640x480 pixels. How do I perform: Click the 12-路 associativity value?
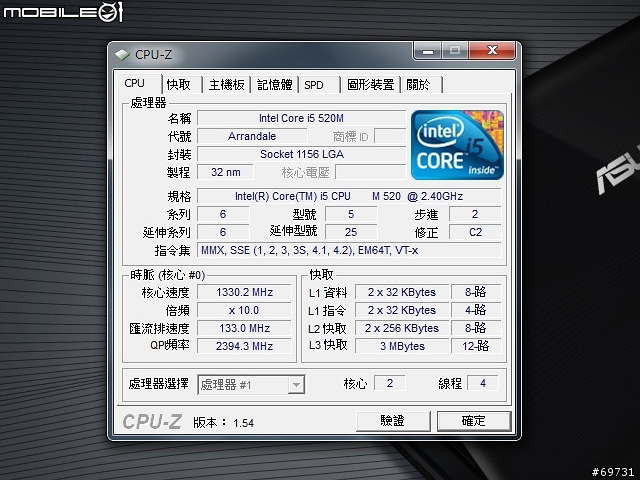476,346
